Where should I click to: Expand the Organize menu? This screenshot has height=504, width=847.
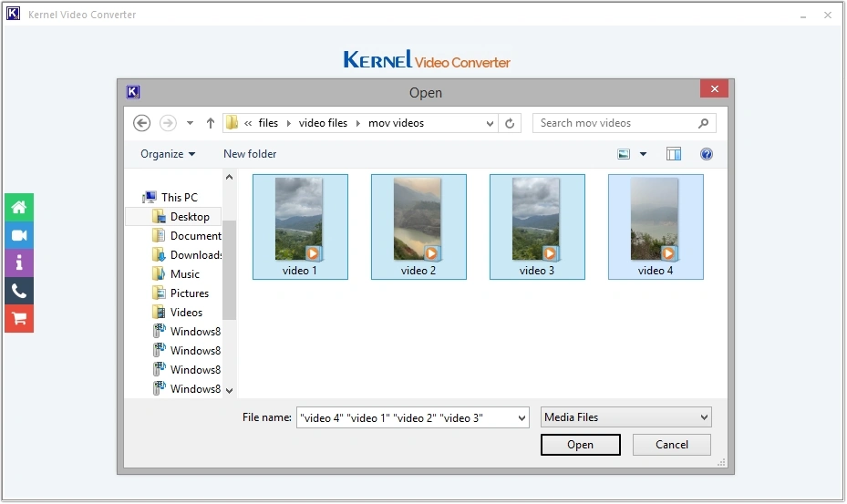pyautogui.click(x=168, y=154)
